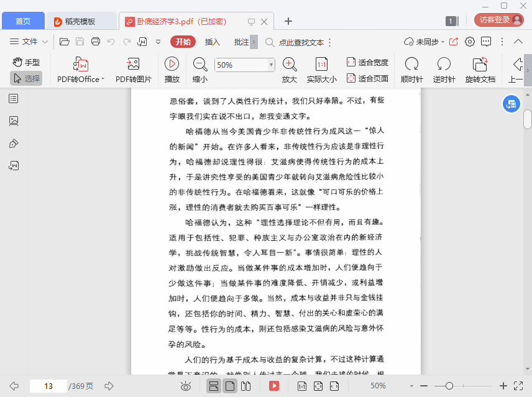Screen dimensions: 532x397
Task: Click status bar fit page icon
Action: (318, 386)
